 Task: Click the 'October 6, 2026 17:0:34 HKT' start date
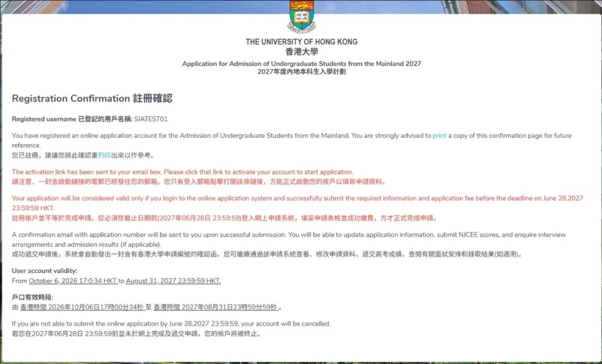[73, 281]
